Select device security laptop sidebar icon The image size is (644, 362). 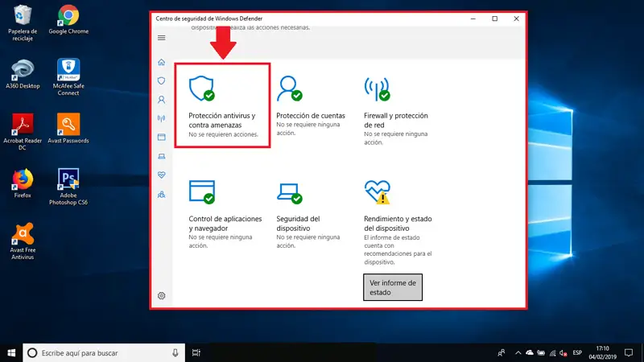click(x=162, y=156)
